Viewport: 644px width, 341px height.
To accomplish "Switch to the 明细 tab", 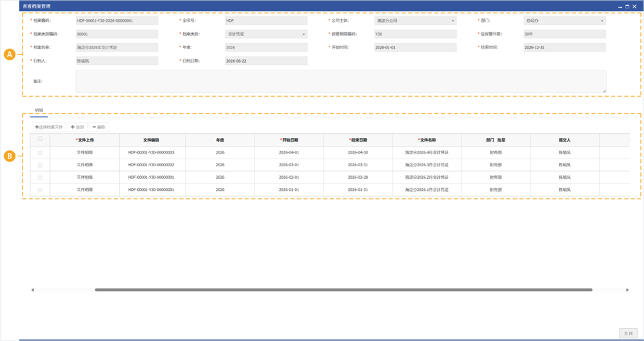I will (39, 110).
